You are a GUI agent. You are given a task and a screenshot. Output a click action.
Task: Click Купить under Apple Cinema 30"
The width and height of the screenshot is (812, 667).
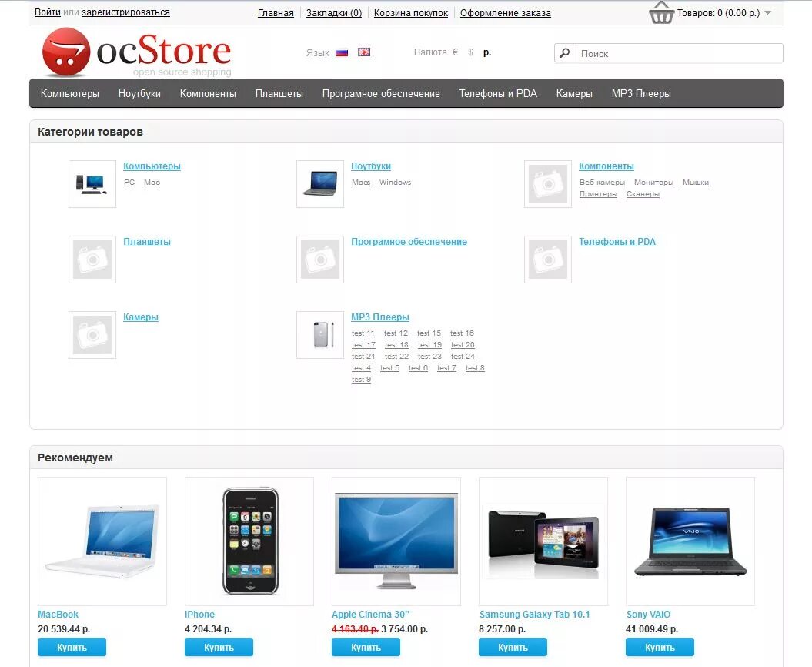point(366,647)
